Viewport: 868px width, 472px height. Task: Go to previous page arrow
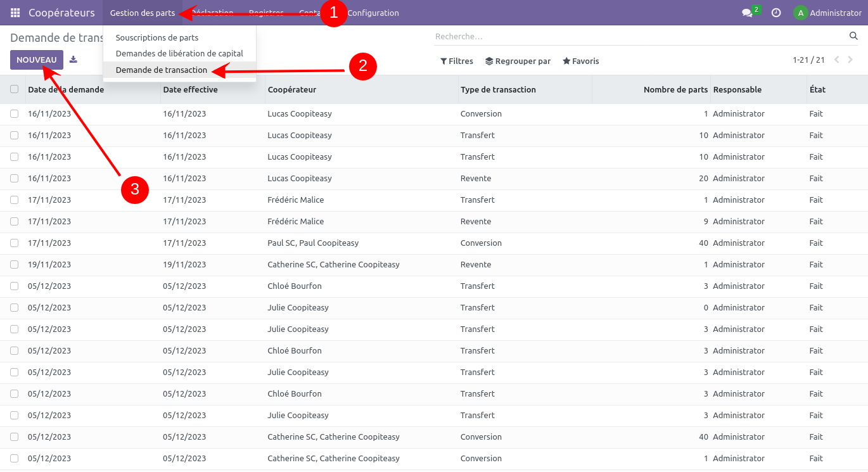click(837, 60)
